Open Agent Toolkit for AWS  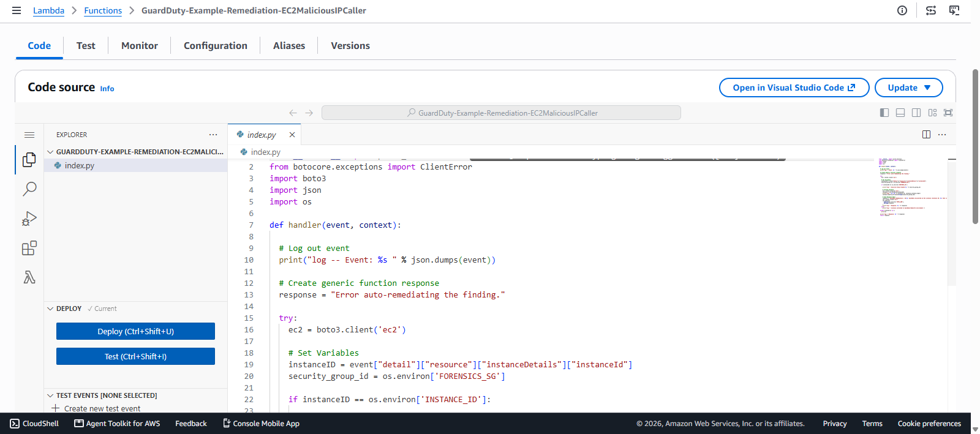(117, 424)
